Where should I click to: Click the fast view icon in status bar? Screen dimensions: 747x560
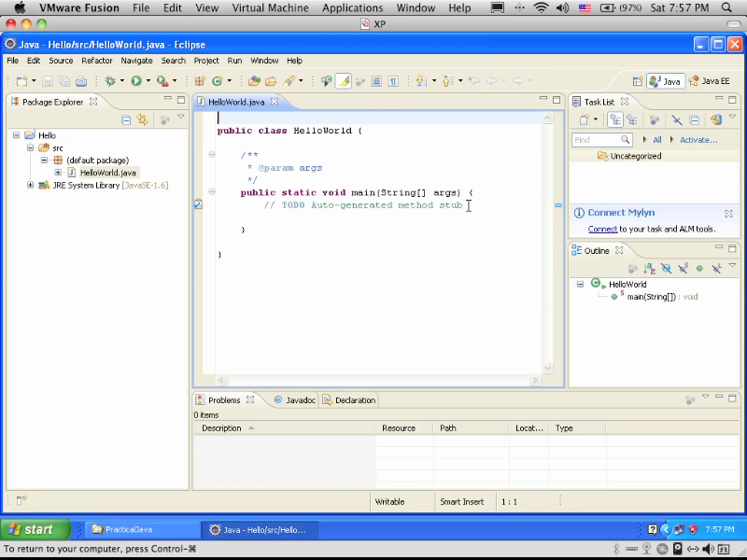point(21,500)
